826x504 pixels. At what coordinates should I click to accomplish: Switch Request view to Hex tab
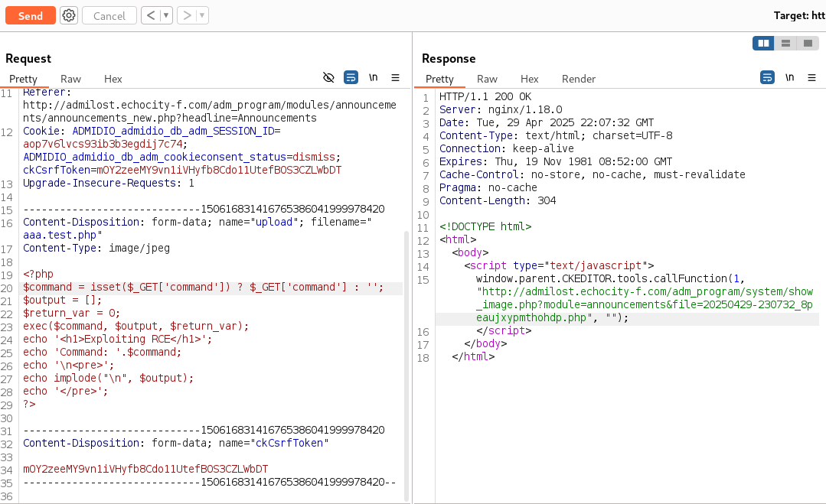(113, 79)
